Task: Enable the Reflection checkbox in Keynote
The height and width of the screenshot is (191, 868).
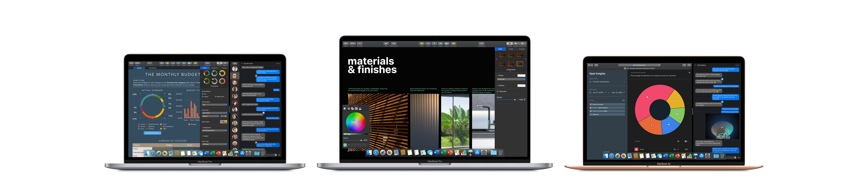Action: point(498,91)
